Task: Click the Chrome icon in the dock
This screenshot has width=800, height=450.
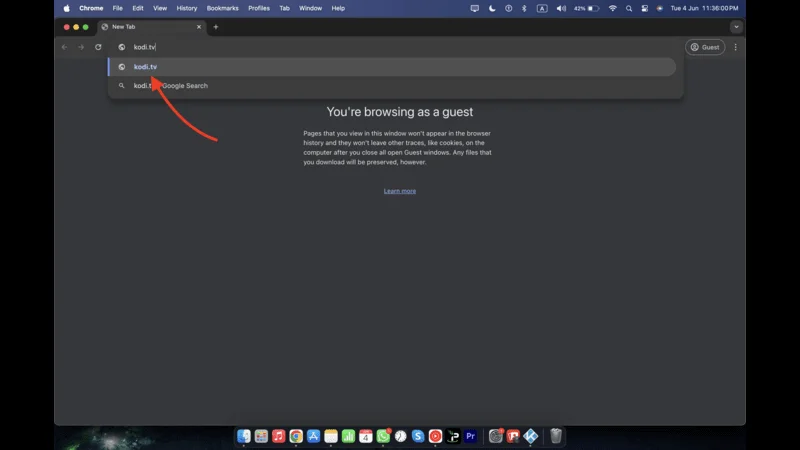Action: point(296,436)
